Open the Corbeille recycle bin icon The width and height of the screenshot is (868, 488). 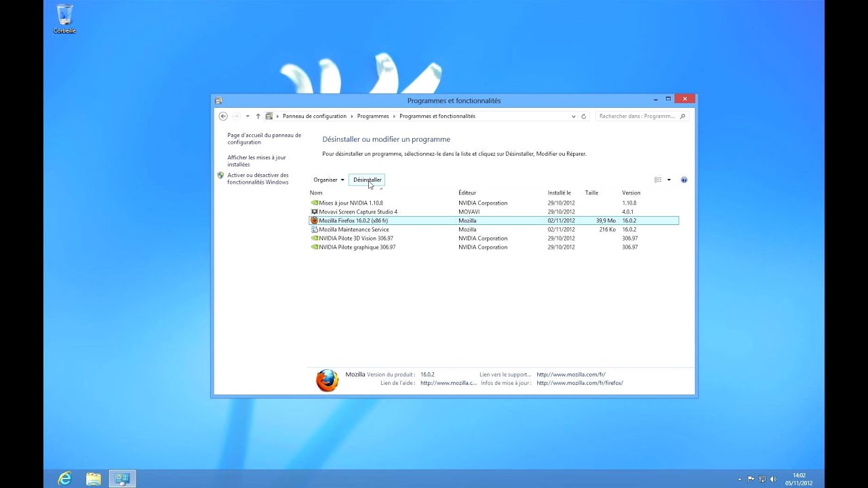click(65, 18)
